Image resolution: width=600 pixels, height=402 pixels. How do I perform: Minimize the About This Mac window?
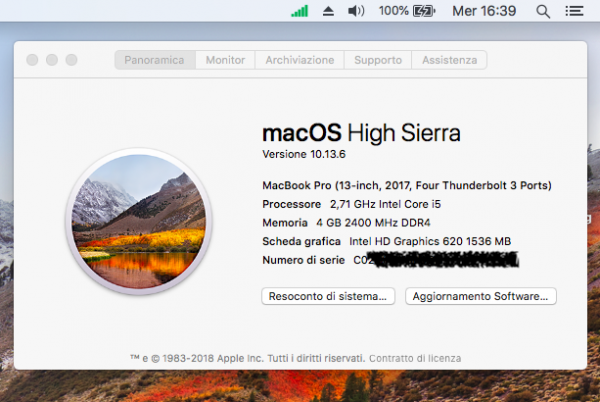pyautogui.click(x=52, y=60)
